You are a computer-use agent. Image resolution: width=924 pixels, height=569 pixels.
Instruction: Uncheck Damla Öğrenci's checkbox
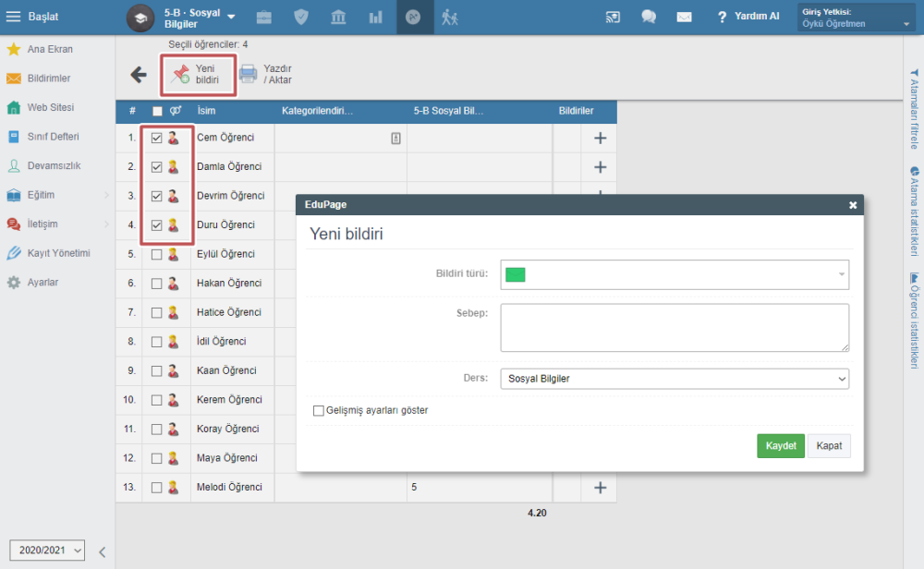[156, 167]
